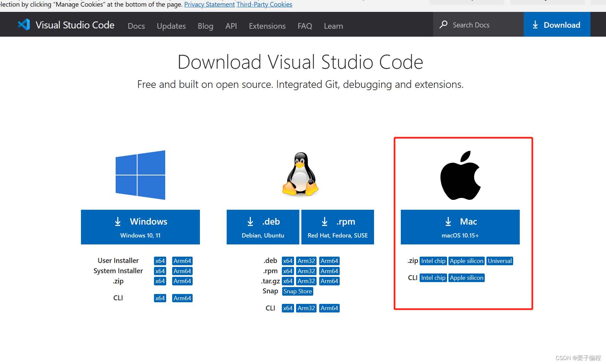
Task: Select Universal for Mac .zip
Action: (500, 261)
